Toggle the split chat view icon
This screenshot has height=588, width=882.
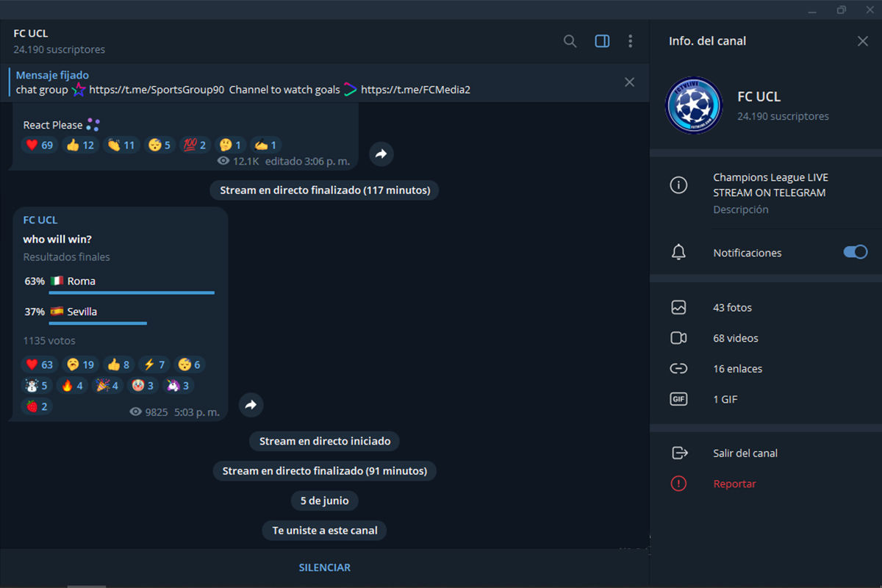click(x=601, y=41)
